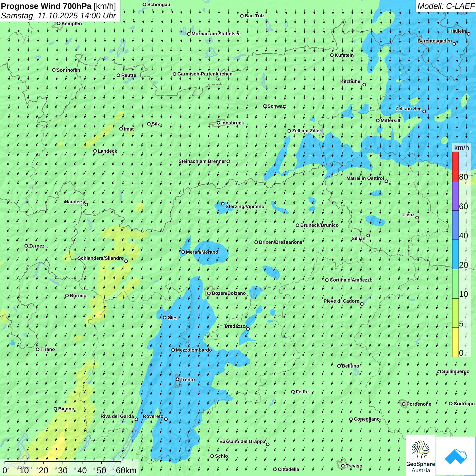Click the 'Pieve di Cadore' label
This screenshot has width=476, height=476.
tap(341, 301)
